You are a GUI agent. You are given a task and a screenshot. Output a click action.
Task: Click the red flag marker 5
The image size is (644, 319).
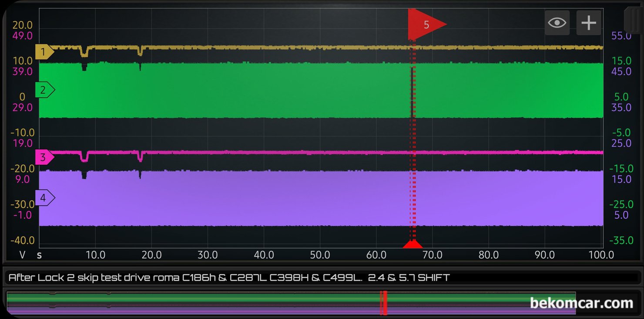(426, 25)
